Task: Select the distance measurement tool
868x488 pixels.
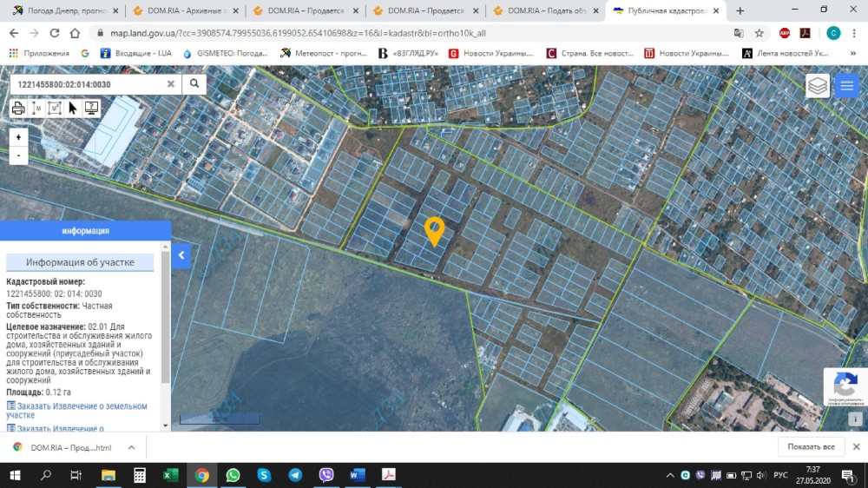Action: tap(36, 108)
